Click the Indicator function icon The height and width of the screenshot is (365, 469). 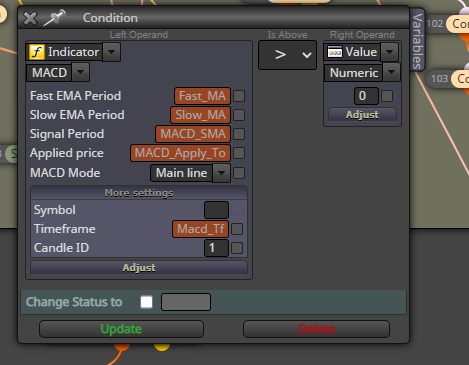37,52
